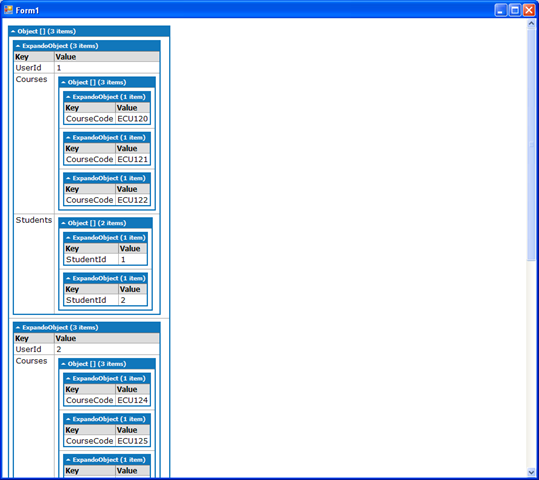Image resolution: width=539 pixels, height=480 pixels.
Task: Click the CourseCode key next to ECU125
Action: pyautogui.click(x=90, y=441)
